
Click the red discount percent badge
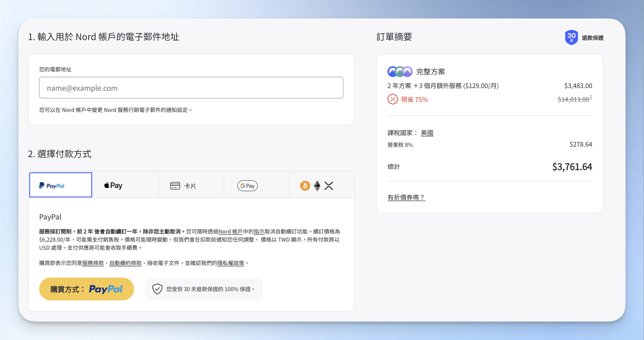392,99
